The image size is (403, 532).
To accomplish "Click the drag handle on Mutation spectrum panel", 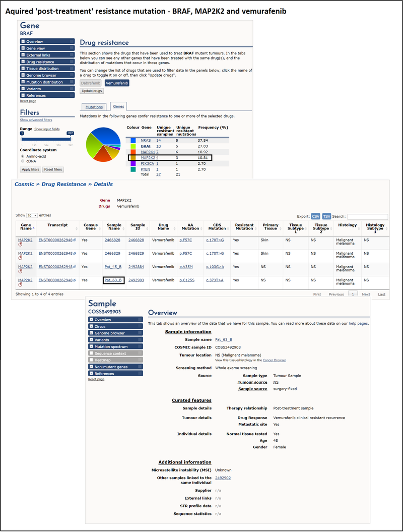I will (x=140, y=347).
